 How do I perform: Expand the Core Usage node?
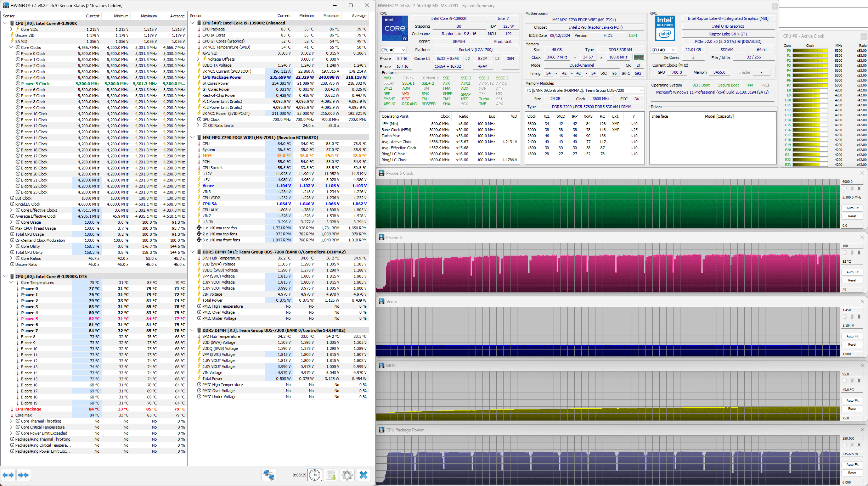tap(11, 222)
